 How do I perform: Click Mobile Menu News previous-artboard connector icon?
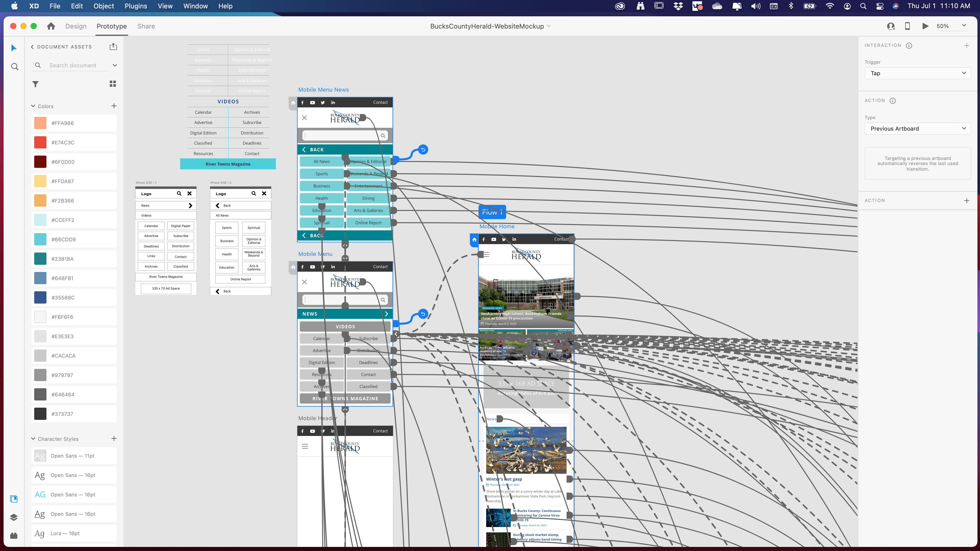(x=423, y=149)
